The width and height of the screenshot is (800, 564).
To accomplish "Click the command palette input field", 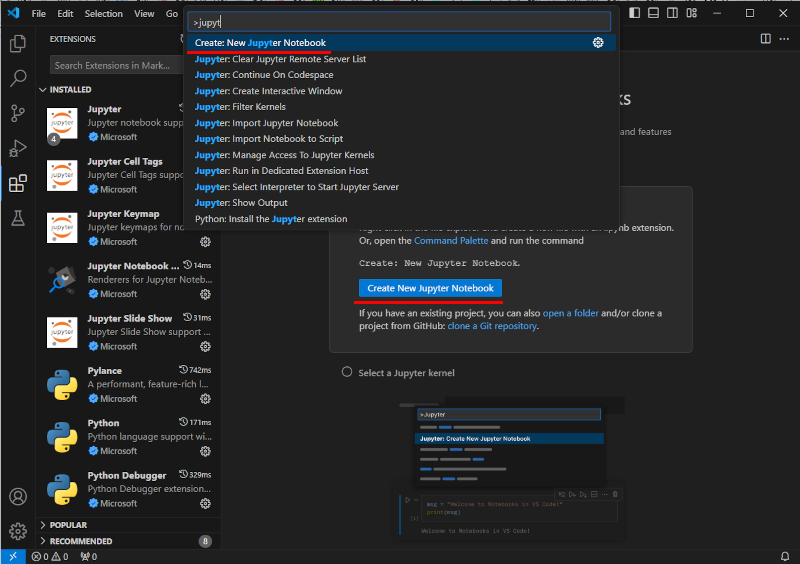I will point(399,22).
